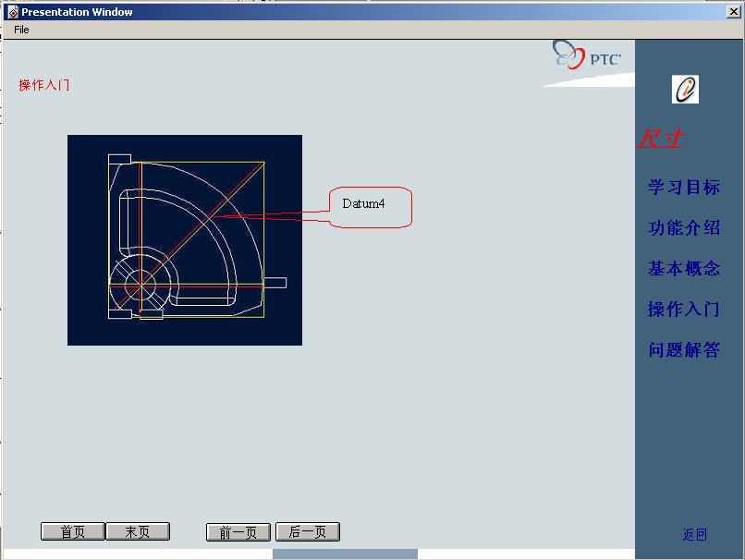Open the 基本概念 section

click(683, 269)
